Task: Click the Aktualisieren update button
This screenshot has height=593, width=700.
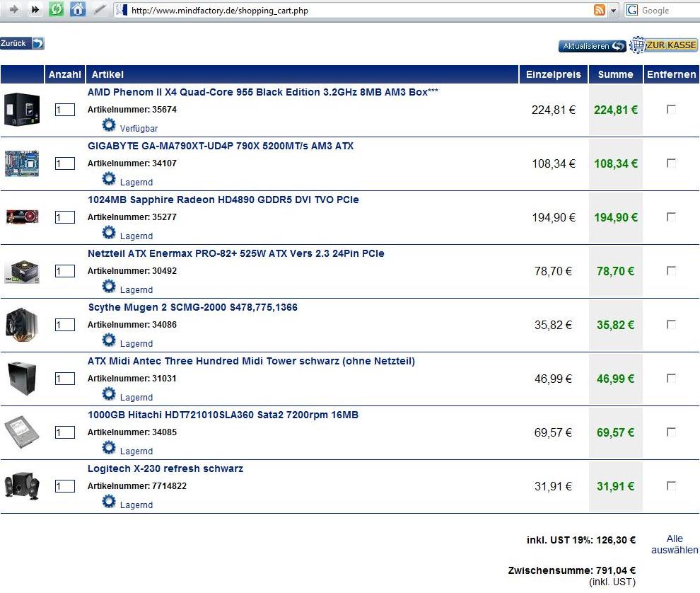Action: click(592, 46)
